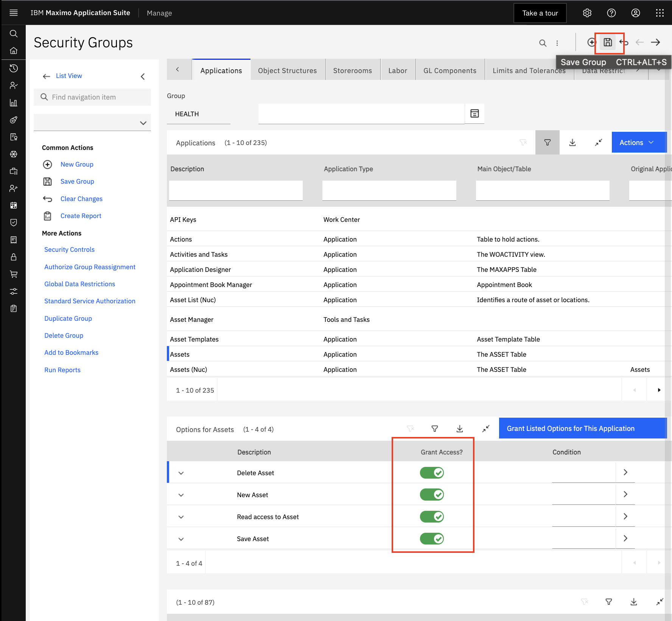Viewport: 672px width, 621px height.
Task: Open condition lookup for Delete Asset
Action: tap(625, 472)
